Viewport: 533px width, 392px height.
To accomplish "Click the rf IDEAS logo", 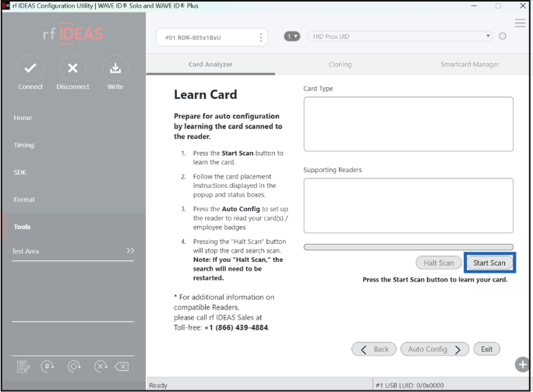I will pyautogui.click(x=72, y=34).
